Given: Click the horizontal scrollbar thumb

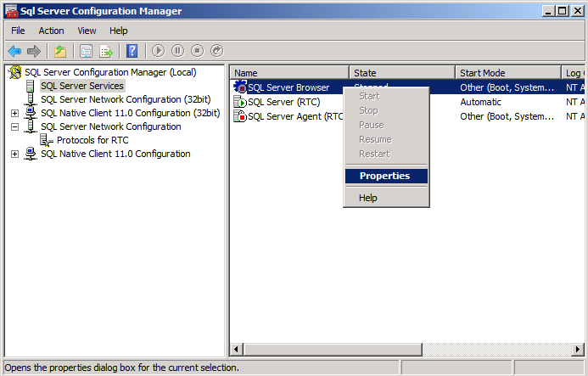Looking at the screenshot, I should pos(333,350).
